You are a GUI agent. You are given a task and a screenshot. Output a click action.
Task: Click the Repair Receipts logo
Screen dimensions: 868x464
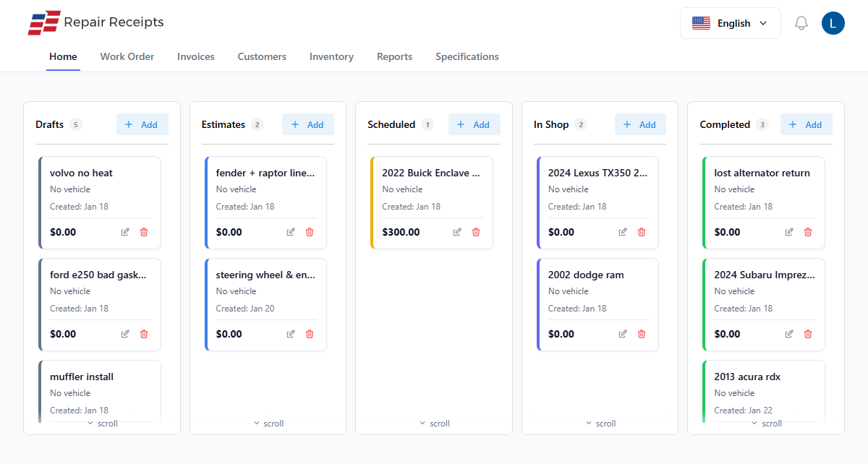point(95,22)
